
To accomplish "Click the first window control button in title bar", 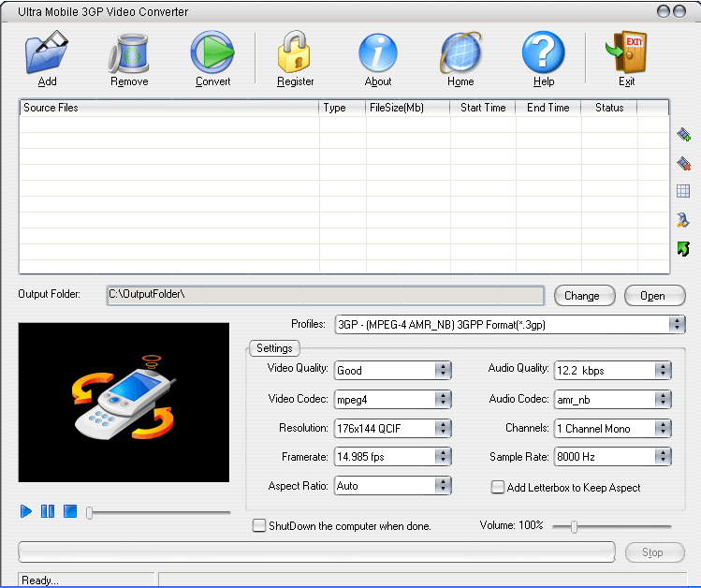I will (664, 11).
